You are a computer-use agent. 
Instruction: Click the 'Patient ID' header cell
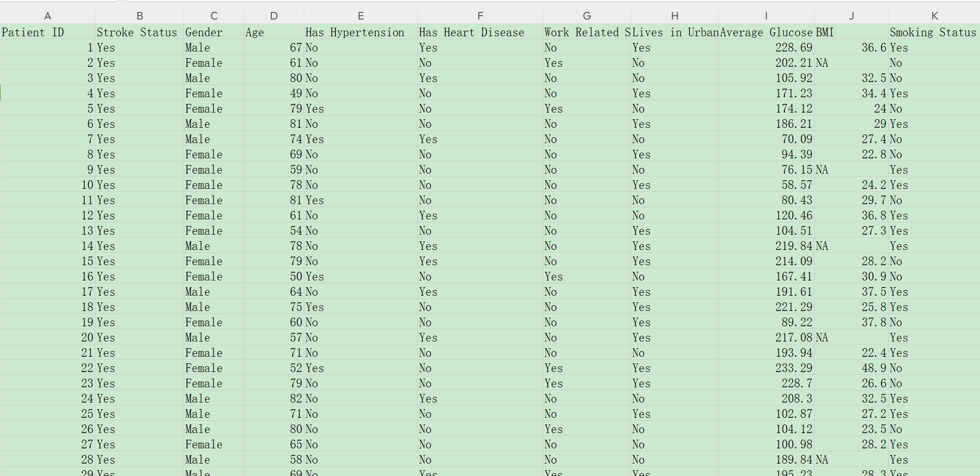tap(48, 32)
